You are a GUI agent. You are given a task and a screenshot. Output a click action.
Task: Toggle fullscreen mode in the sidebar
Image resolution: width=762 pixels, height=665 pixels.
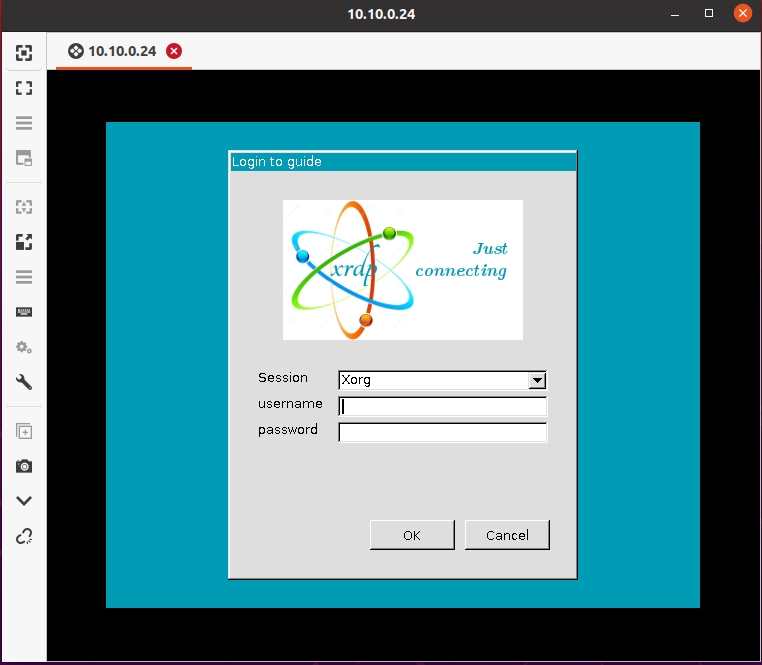(x=24, y=88)
